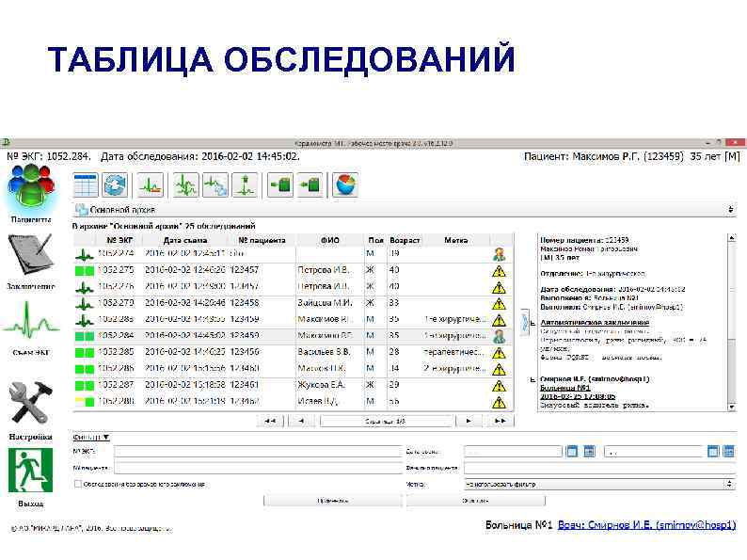Image resolution: width=747 pixels, height=560 pixels.
Task: Click the refresh toolbar icon
Action: [115, 184]
